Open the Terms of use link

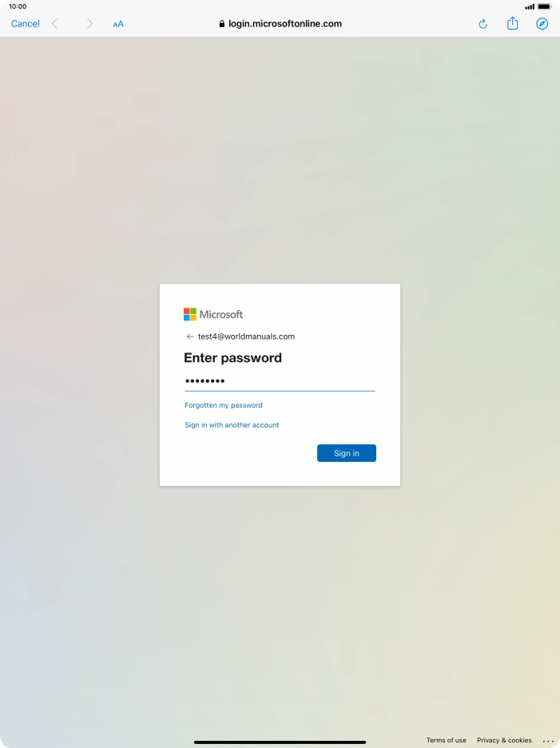pos(446,740)
